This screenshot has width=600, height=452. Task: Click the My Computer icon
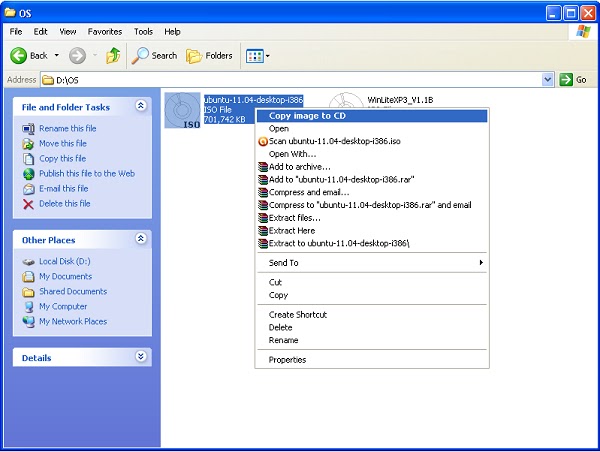29,307
